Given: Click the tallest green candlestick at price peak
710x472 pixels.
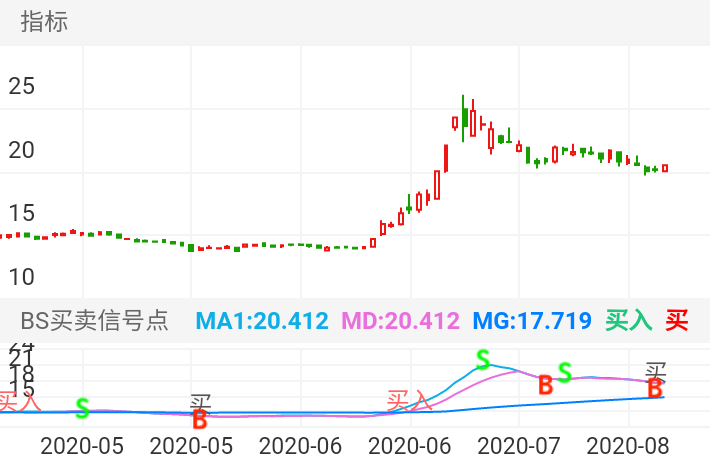Looking at the screenshot, I should tap(463, 116).
